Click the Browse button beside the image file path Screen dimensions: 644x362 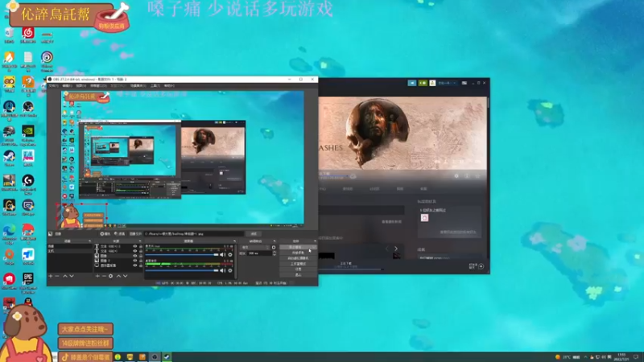tap(254, 233)
